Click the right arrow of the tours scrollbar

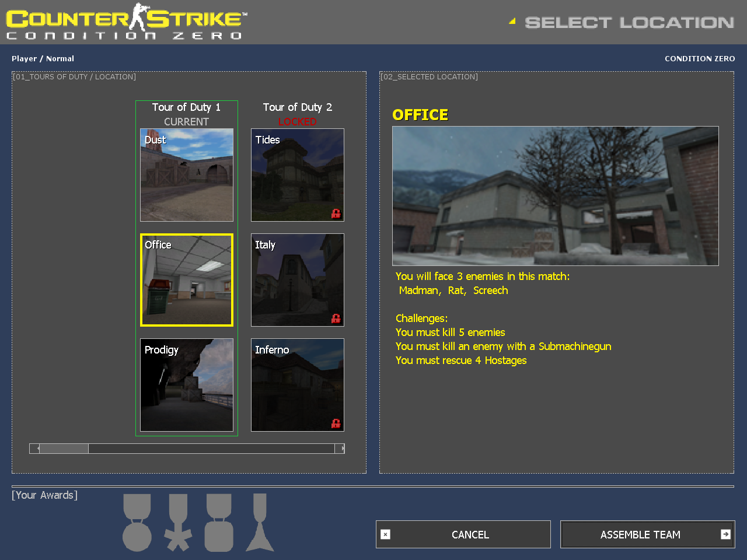(x=340, y=449)
